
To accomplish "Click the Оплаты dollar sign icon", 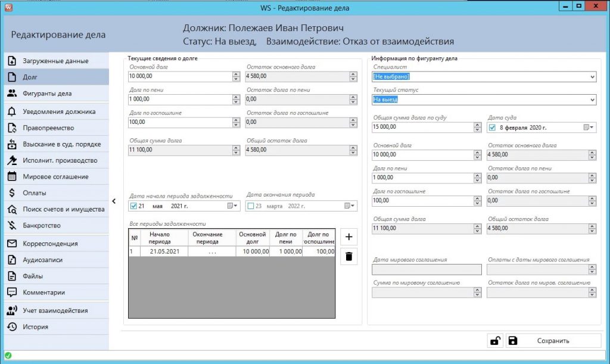I will (x=12, y=193).
